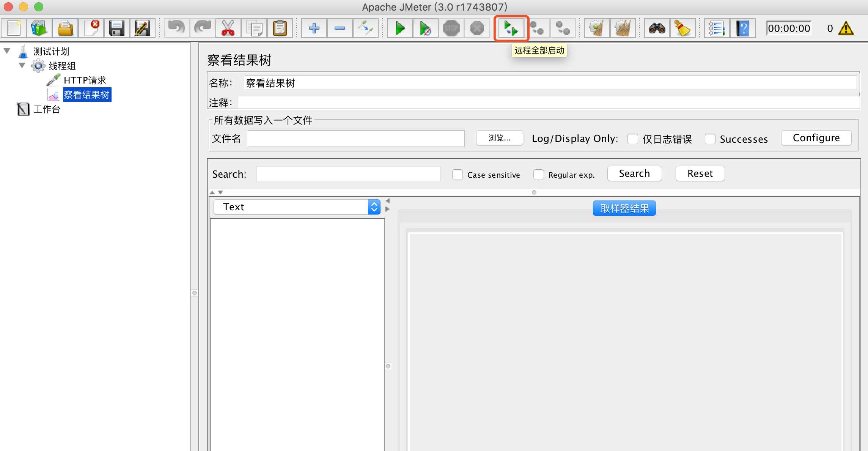Click the Close test plan icon

click(91, 28)
